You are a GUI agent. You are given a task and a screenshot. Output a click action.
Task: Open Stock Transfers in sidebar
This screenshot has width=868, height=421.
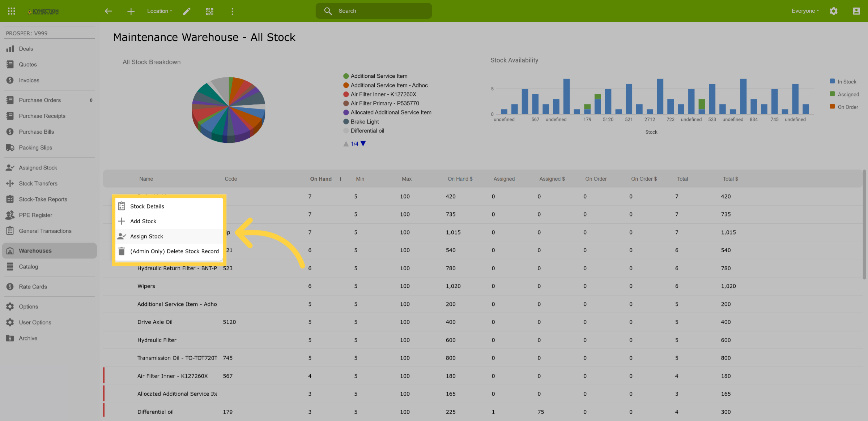tap(38, 184)
